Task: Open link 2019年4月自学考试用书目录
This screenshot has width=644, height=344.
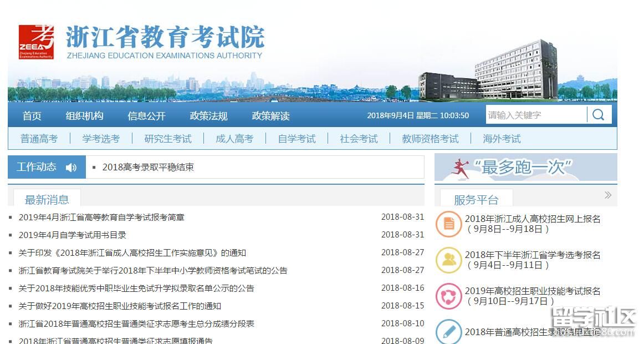Action: click(73, 235)
